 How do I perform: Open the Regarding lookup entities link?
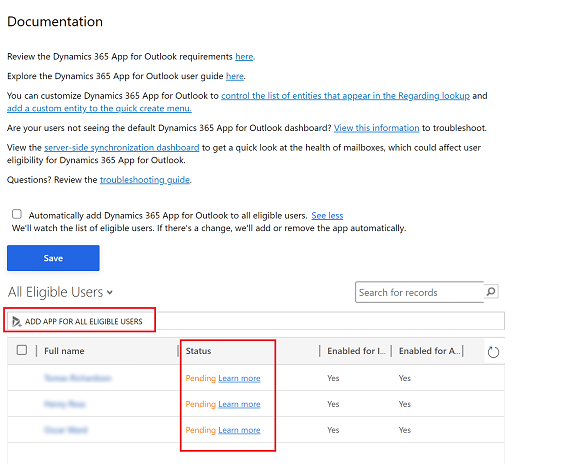coord(345,96)
